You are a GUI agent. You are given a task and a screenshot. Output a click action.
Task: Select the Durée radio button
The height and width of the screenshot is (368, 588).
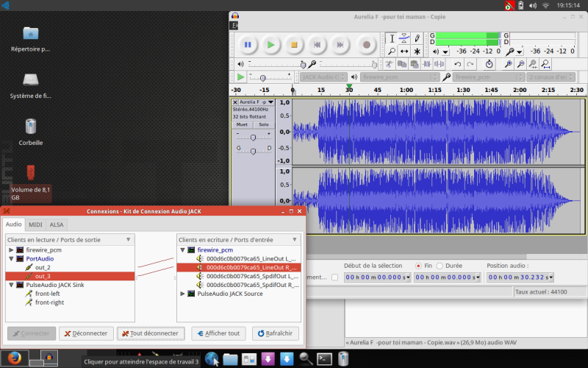tap(440, 266)
